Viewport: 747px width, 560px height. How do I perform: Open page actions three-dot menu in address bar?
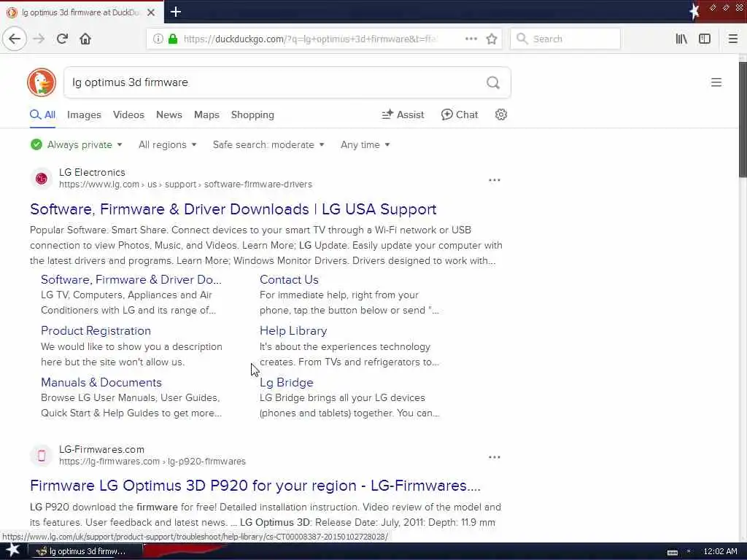coord(471,39)
